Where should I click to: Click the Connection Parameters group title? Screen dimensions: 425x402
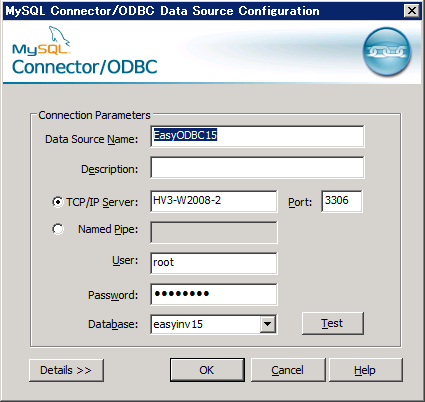[94, 115]
